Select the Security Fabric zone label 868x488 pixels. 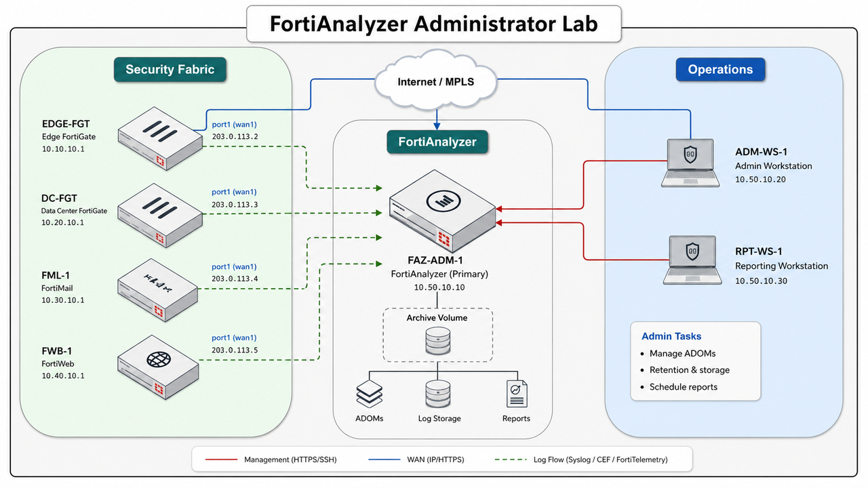click(x=170, y=69)
